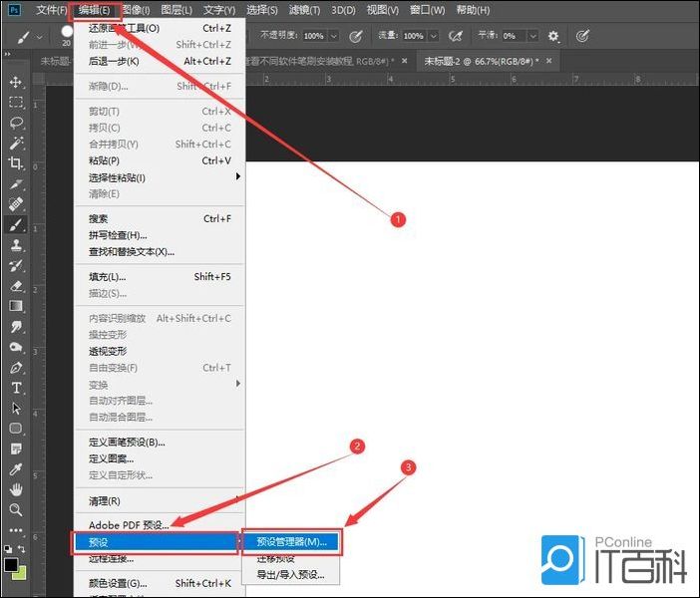
Task: Open the 滤镜(T) menu
Action: click(303, 10)
